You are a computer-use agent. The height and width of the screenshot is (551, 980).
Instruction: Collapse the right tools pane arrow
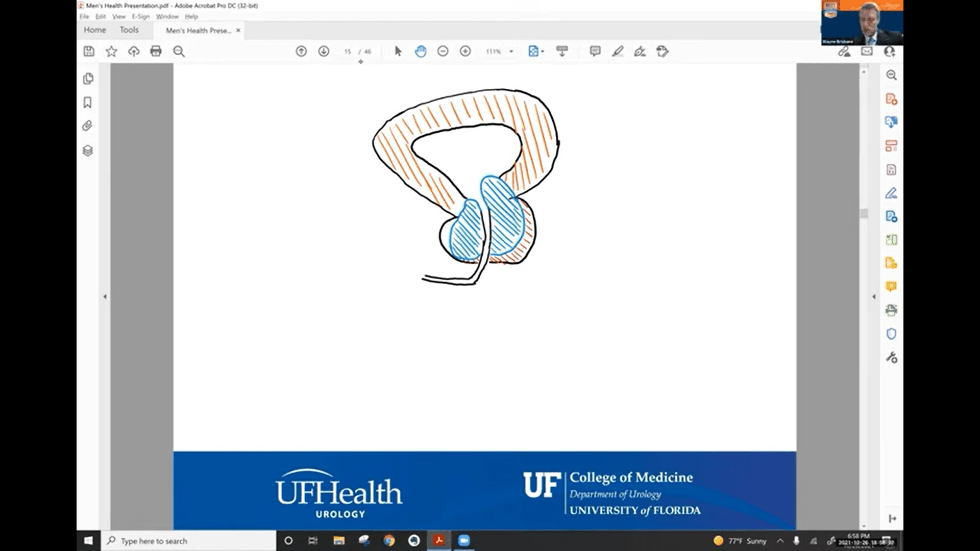pyautogui.click(x=873, y=296)
